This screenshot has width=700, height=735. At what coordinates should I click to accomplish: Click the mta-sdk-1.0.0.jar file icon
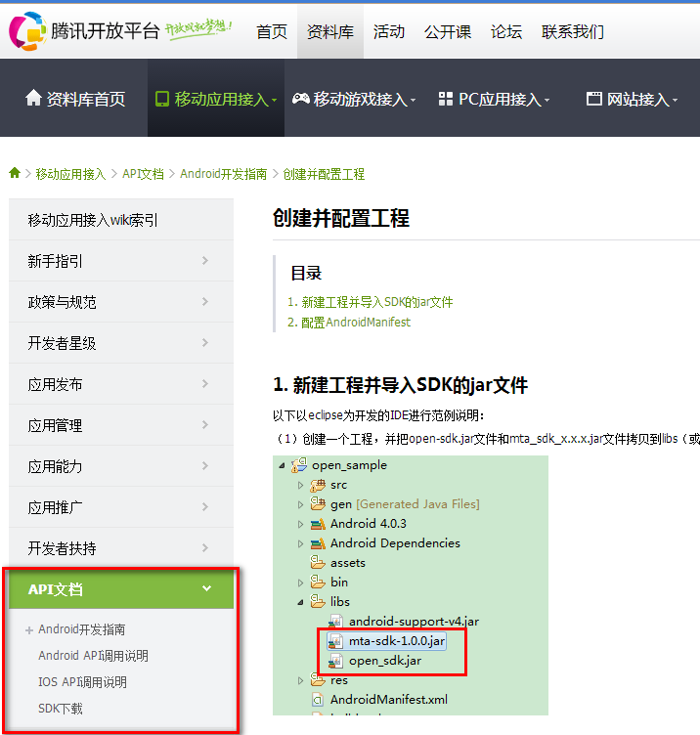coord(335,641)
